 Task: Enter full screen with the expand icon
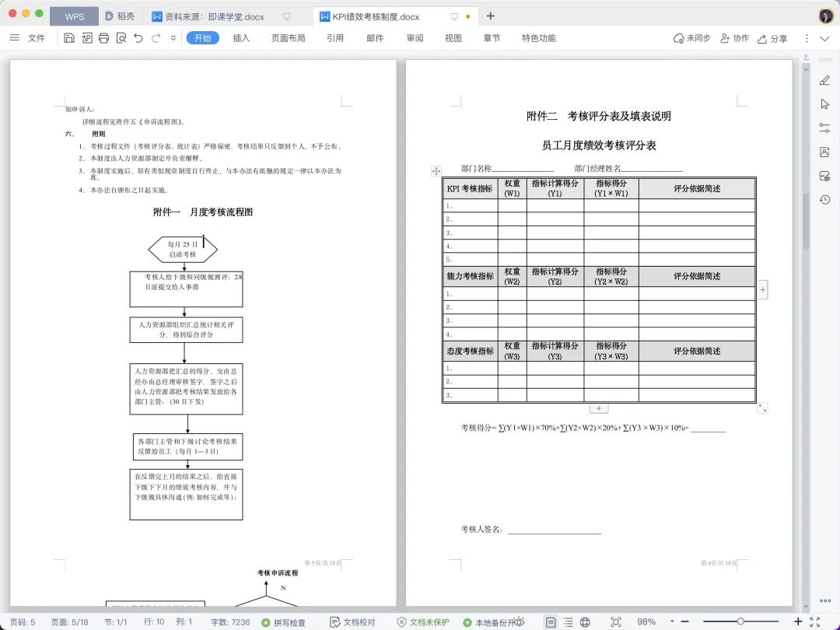[815, 622]
